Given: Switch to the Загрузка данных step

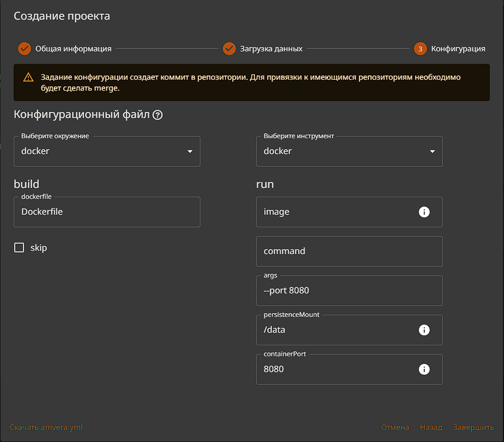Looking at the screenshot, I should (271, 49).
